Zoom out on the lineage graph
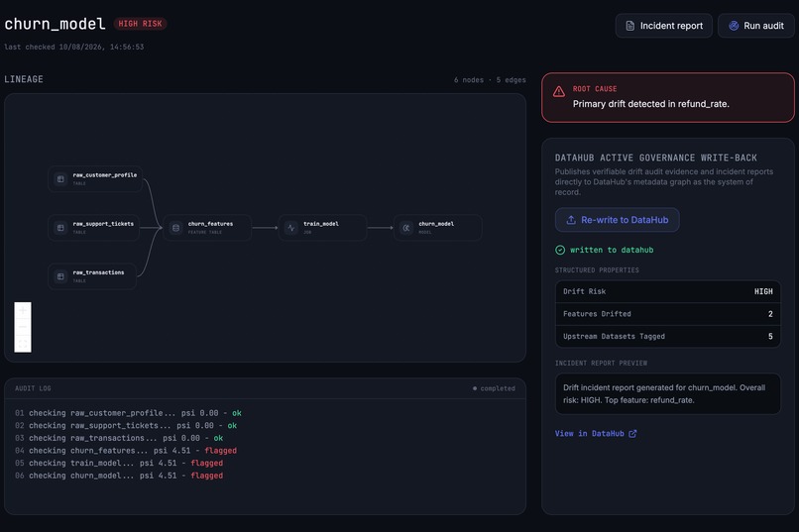799x532 pixels. click(x=23, y=327)
